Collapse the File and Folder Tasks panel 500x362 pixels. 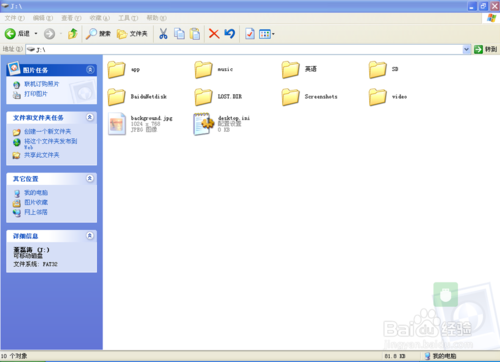90,117
